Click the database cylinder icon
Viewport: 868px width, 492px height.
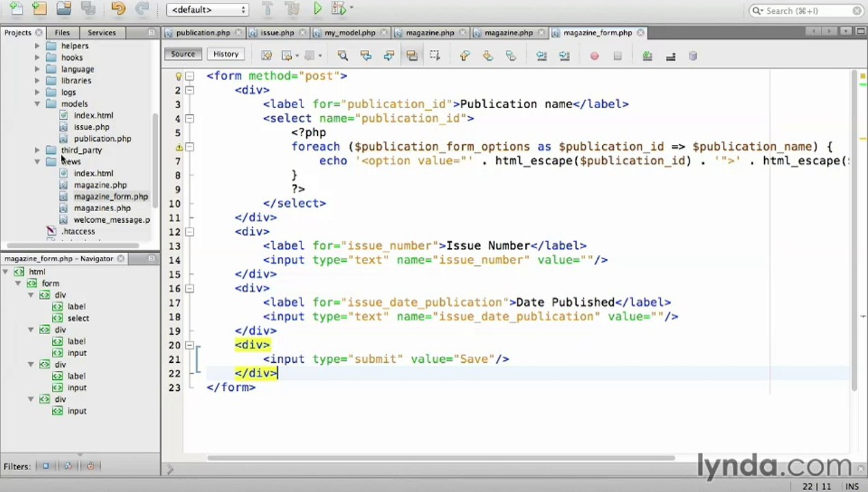coord(693,56)
